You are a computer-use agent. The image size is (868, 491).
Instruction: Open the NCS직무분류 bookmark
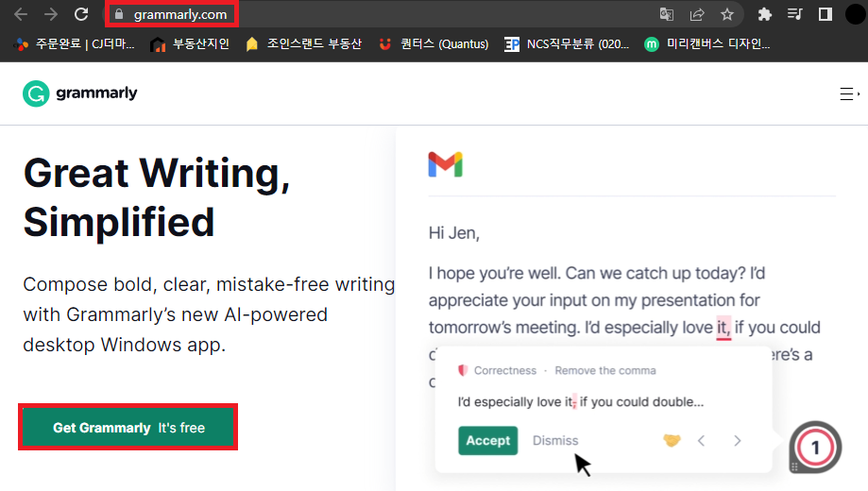567,44
